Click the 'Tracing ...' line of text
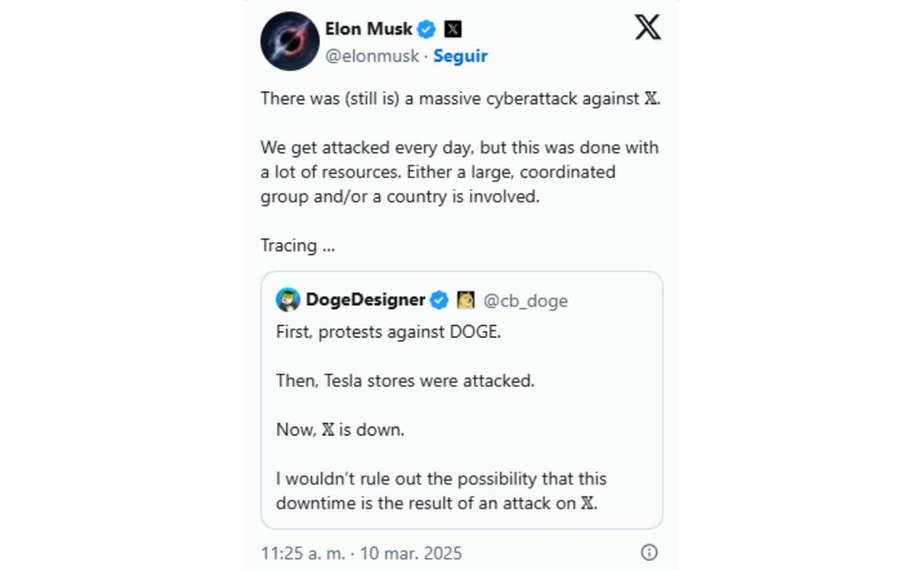This screenshot has width=924, height=571. pos(297,245)
